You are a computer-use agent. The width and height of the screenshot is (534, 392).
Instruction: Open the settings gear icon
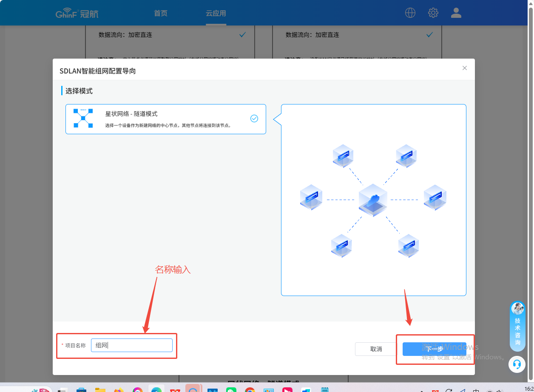[x=433, y=13]
